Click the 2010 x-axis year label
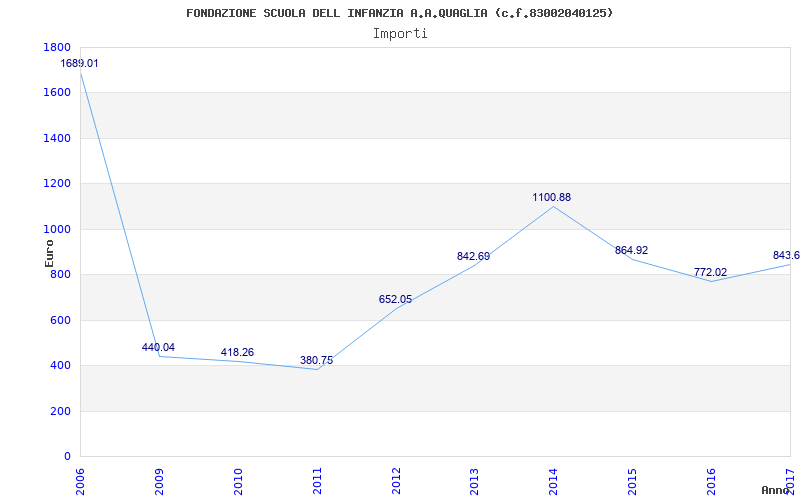 coord(238,481)
